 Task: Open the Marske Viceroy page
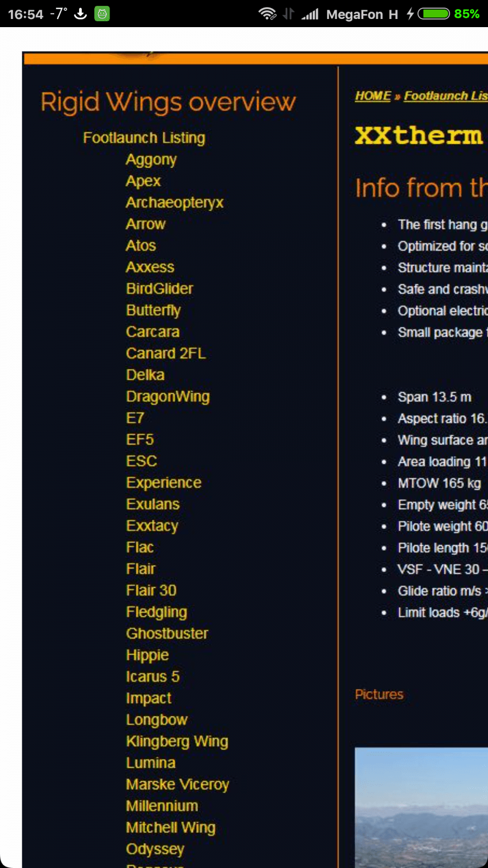coord(177,784)
